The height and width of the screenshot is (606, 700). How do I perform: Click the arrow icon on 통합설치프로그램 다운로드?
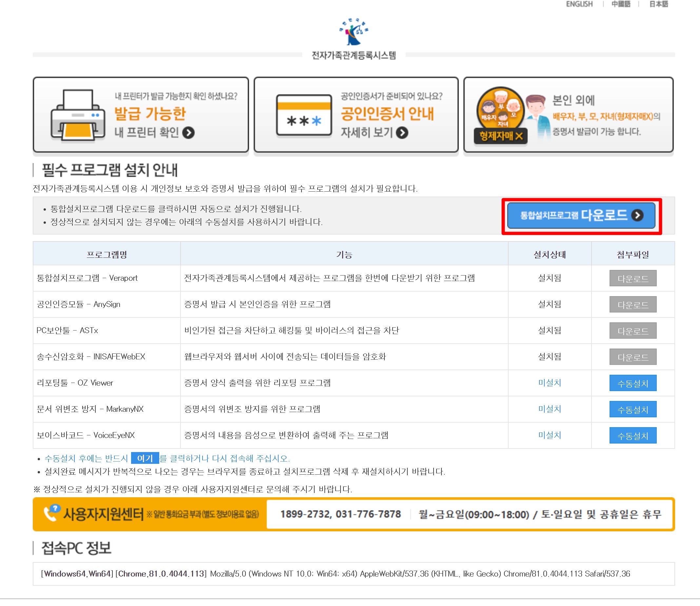click(x=637, y=216)
